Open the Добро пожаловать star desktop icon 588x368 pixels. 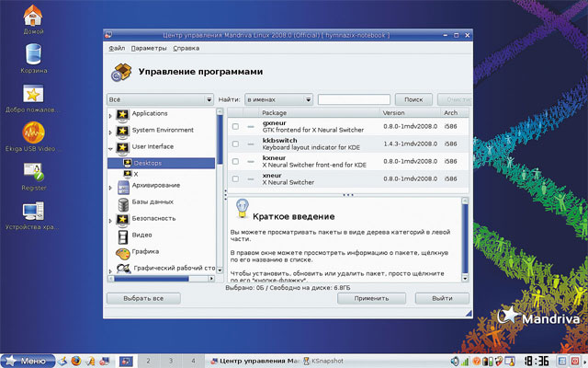[33, 94]
